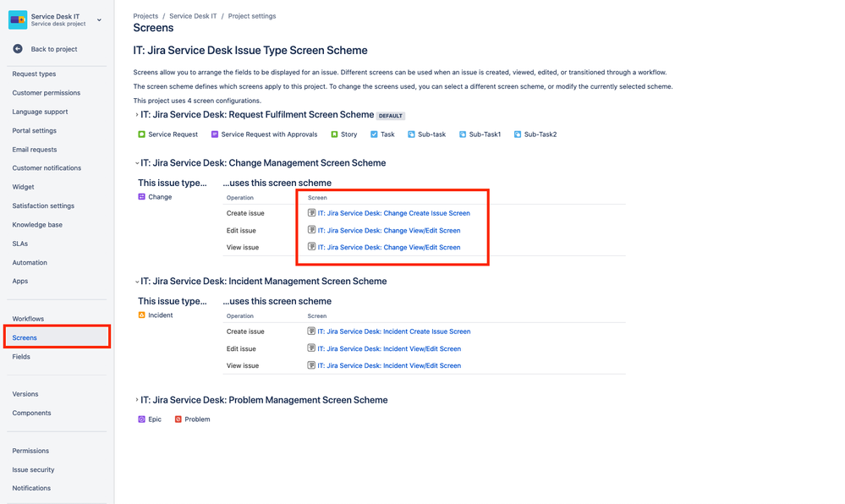This screenshot has height=504, width=845.
Task: Click the Service Request issue type icon
Action: pyautogui.click(x=142, y=134)
